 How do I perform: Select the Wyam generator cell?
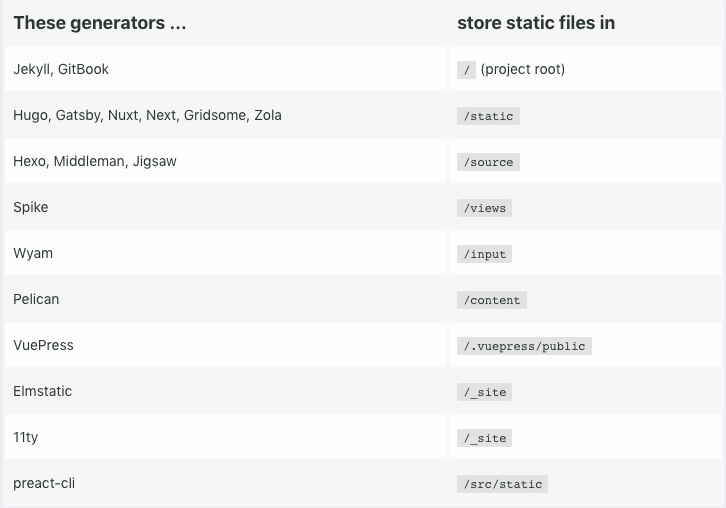pos(33,253)
